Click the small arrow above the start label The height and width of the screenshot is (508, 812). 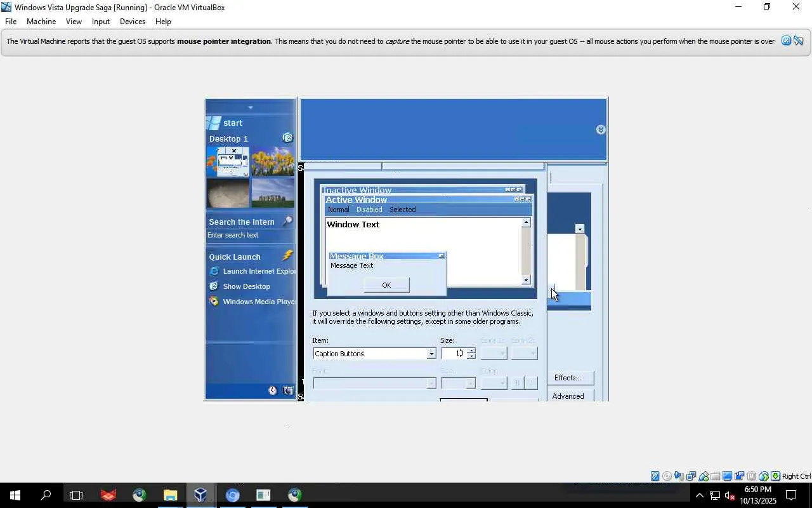click(251, 107)
